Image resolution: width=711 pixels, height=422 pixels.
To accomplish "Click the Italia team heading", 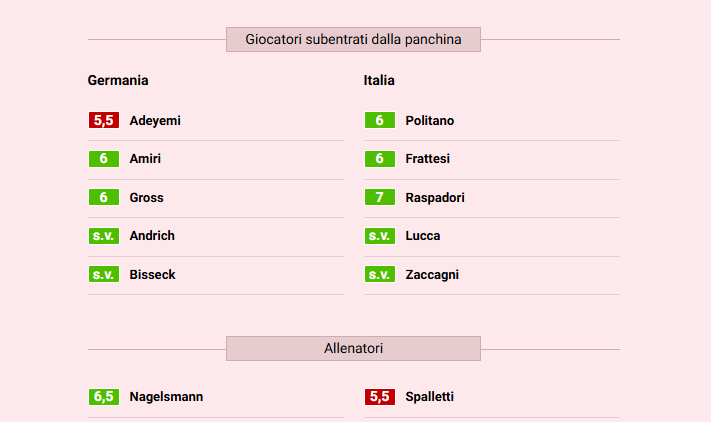I will coord(379,81).
